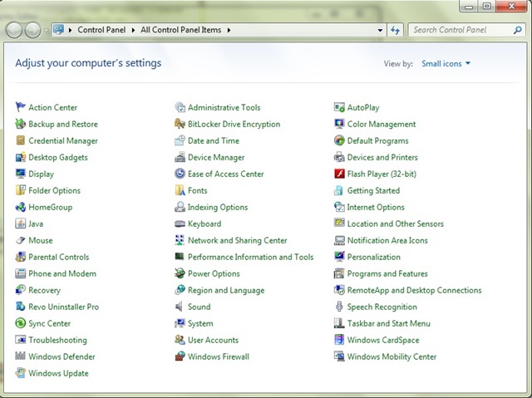532x398 pixels.
Task: Expand the arrow before Control Panel breadcrumb
Action: tap(70, 30)
